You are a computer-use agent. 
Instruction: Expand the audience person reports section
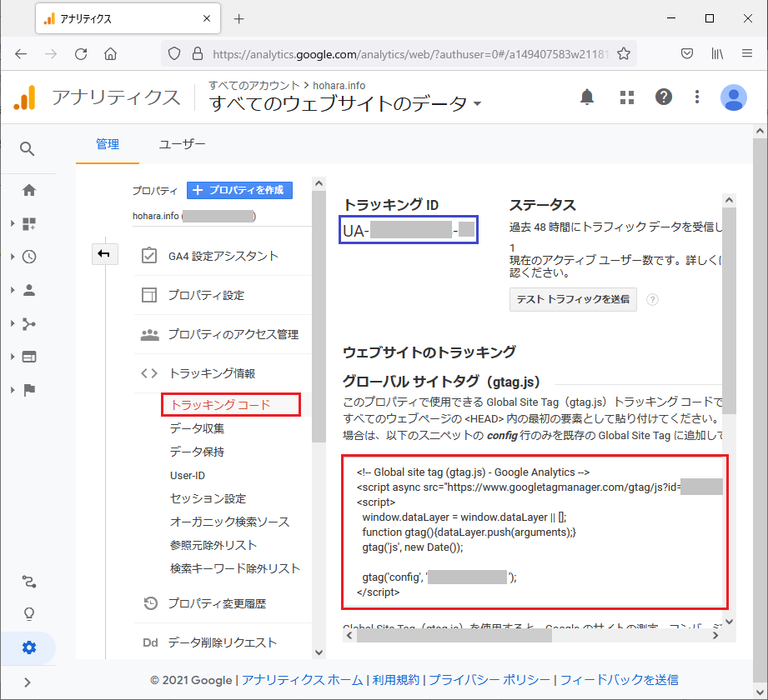29,290
